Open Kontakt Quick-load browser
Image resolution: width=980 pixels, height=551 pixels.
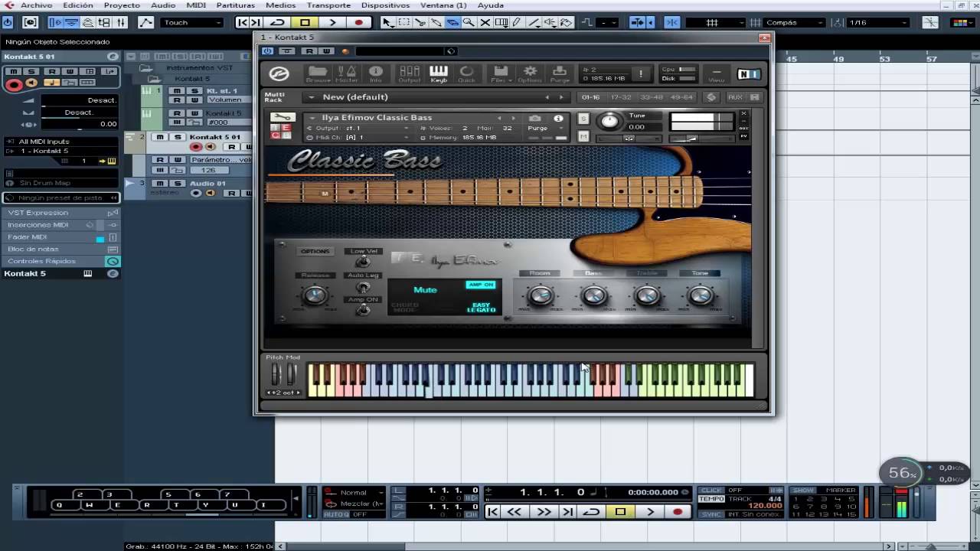[466, 73]
